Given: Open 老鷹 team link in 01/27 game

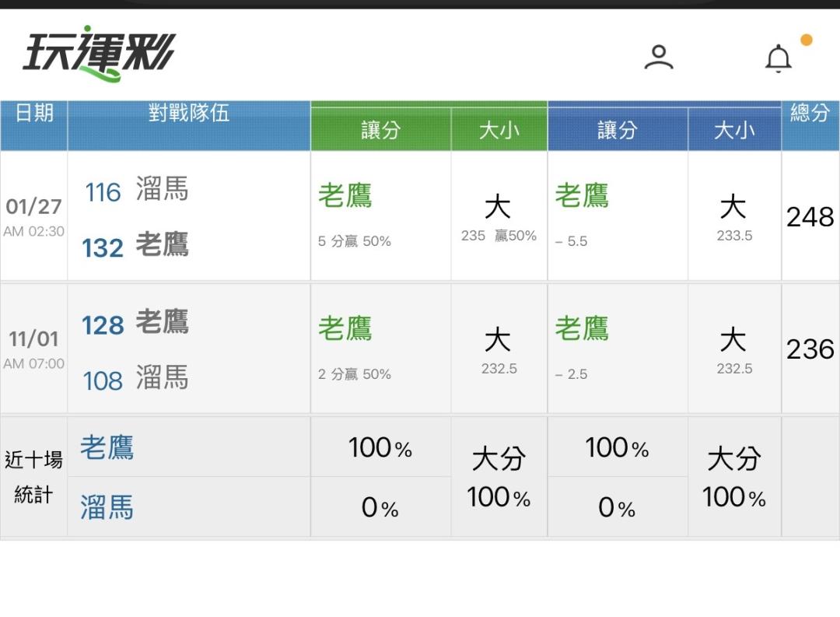Looking at the screenshot, I should pyautogui.click(x=162, y=246).
